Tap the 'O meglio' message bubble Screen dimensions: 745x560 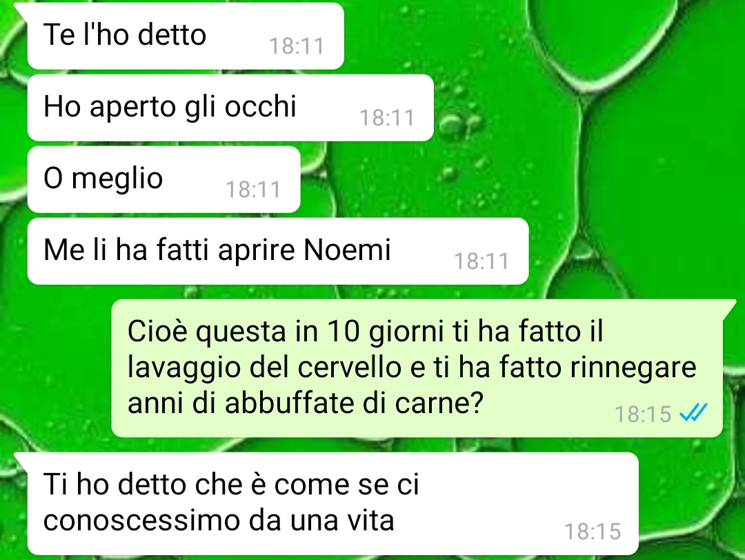(164, 179)
